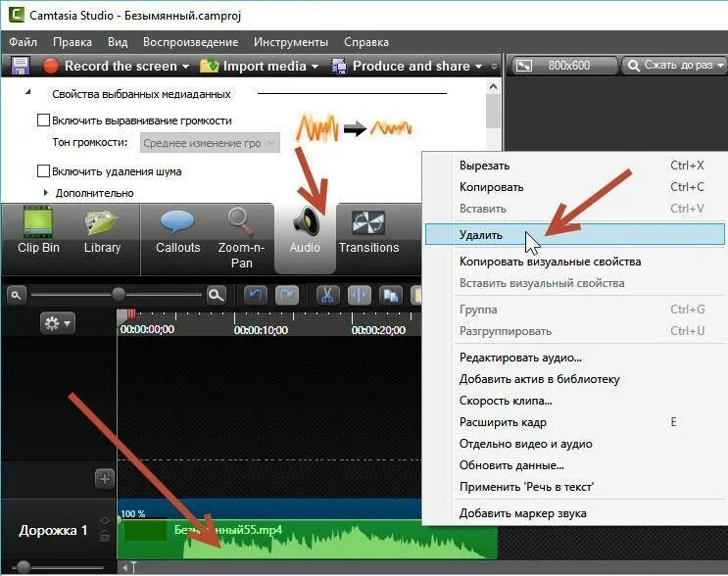Open the Справка menu
728x576 pixels.
[366, 42]
